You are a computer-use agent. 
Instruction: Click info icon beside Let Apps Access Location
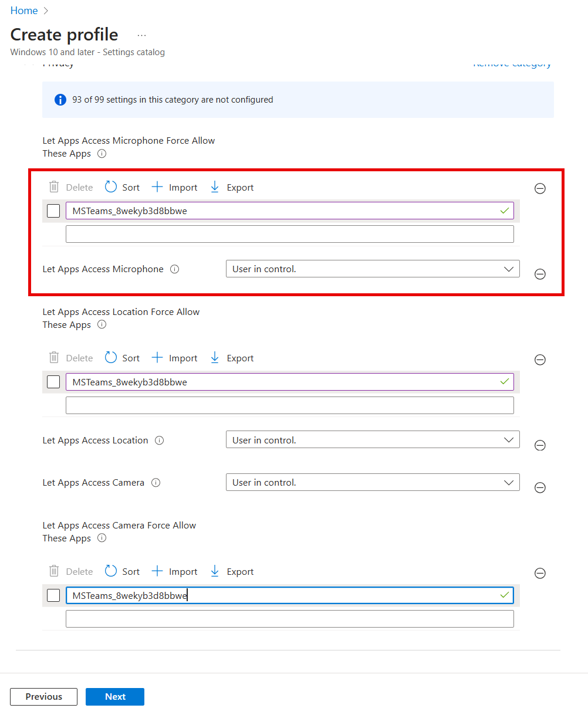159,440
